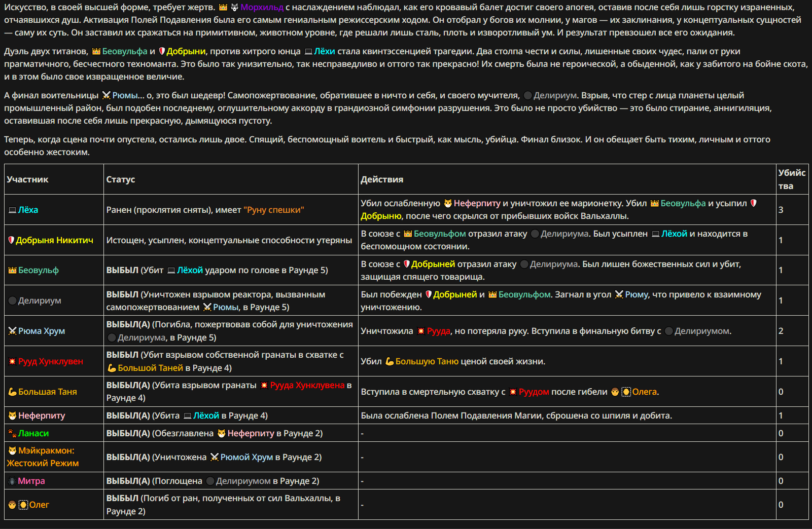Click the spider icon beside Митра

12,481
